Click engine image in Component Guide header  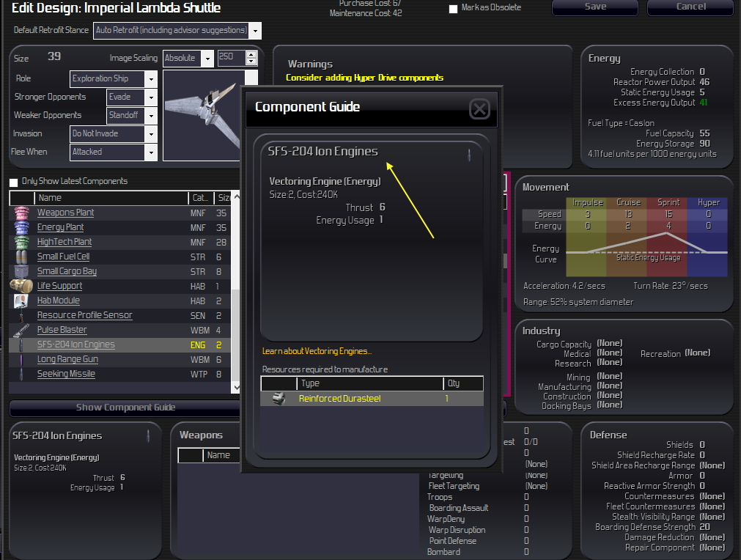coord(469,155)
